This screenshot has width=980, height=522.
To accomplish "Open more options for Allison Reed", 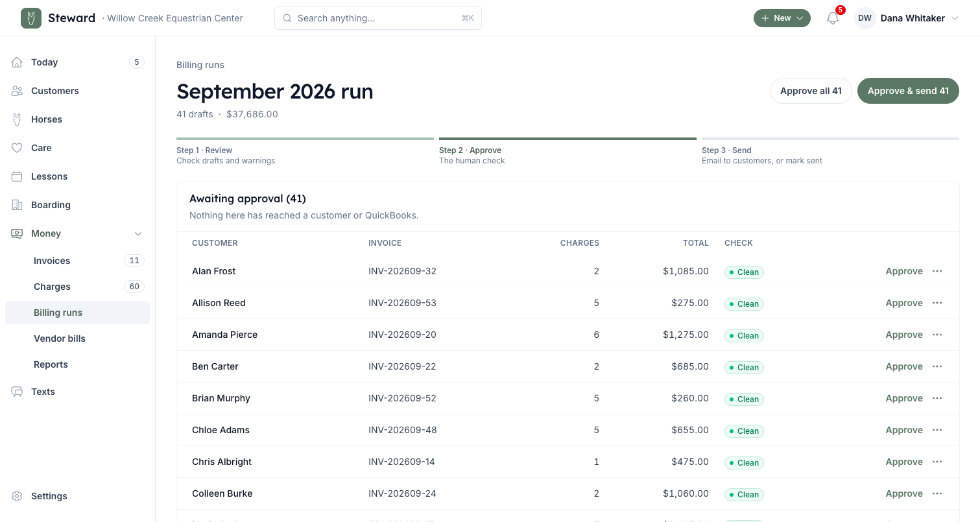I will [937, 303].
